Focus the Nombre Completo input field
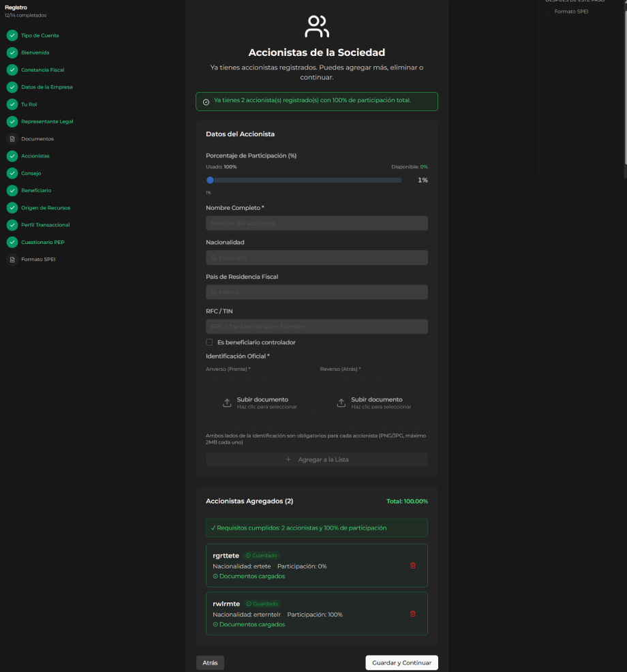The height and width of the screenshot is (672, 627). pos(317,224)
